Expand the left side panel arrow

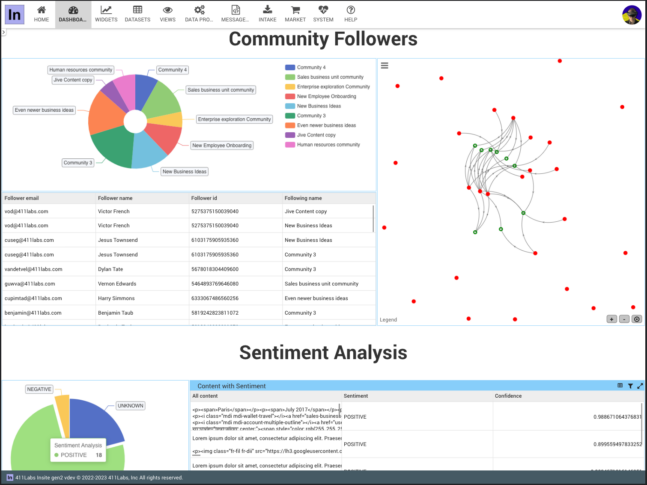click(3, 32)
